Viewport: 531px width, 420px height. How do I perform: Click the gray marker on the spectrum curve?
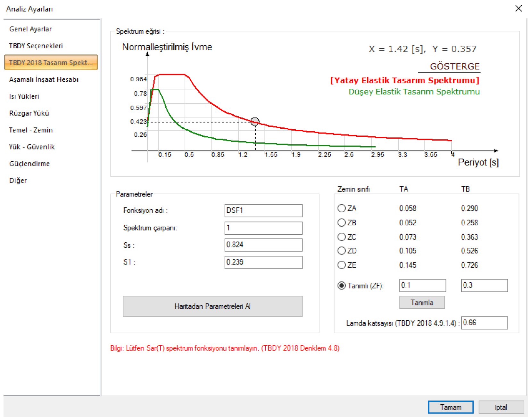[x=255, y=122]
